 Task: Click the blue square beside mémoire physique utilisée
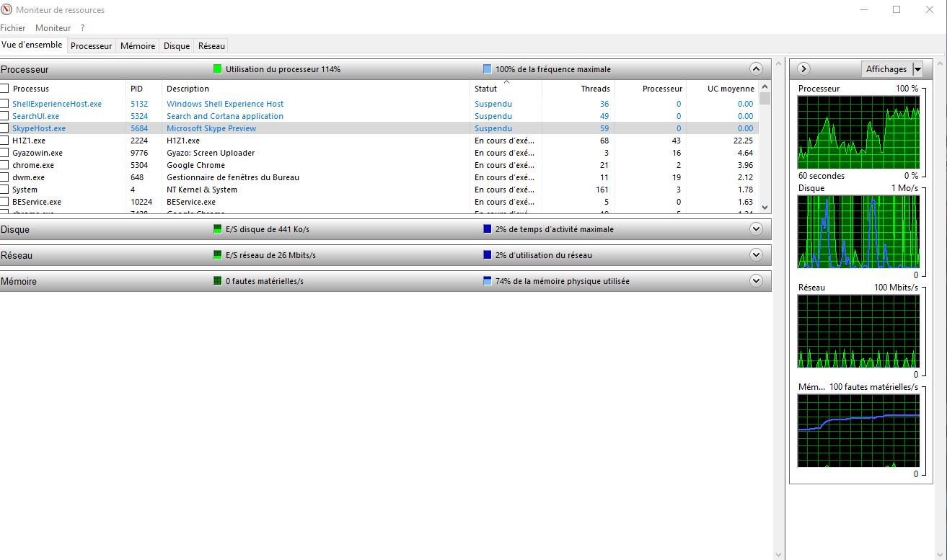click(x=488, y=281)
